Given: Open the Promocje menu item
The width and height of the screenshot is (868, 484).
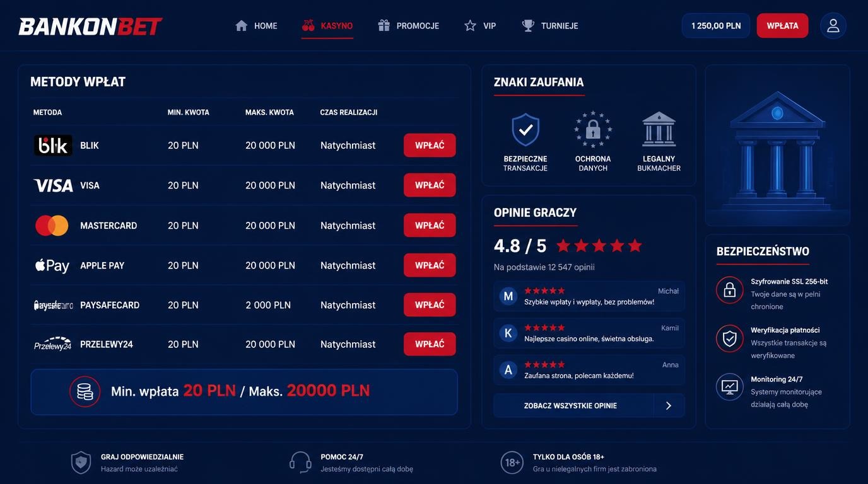Looking at the screenshot, I should coord(408,26).
